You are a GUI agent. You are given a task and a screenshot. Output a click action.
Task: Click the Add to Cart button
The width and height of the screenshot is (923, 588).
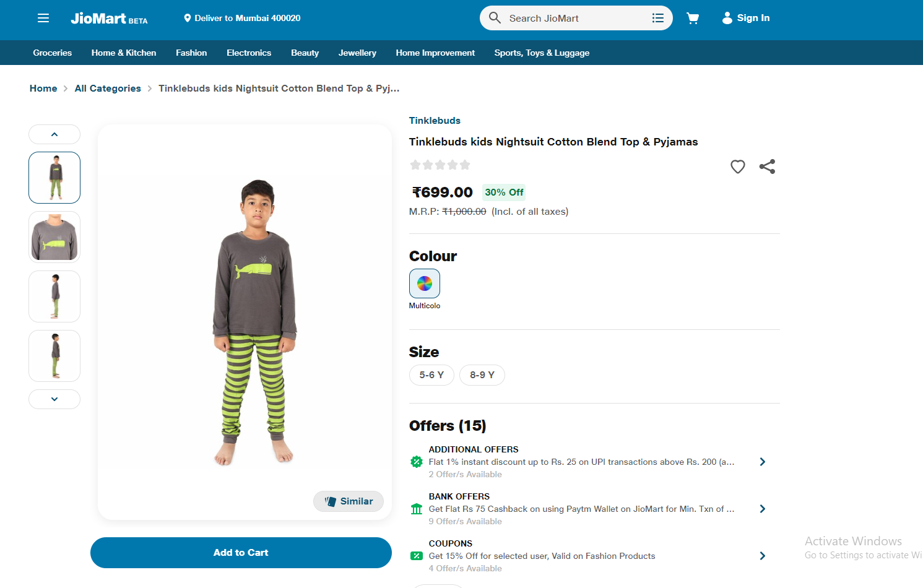(x=241, y=553)
